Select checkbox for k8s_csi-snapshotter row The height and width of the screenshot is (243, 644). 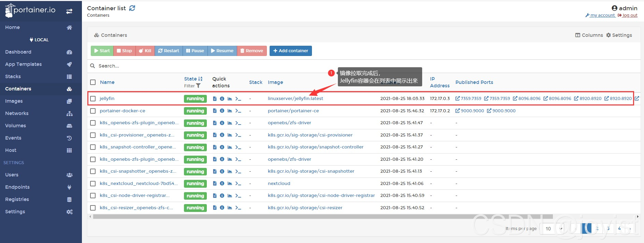(x=93, y=171)
